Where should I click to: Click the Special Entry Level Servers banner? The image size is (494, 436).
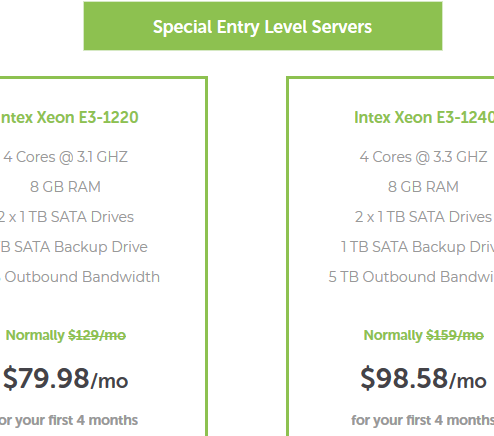[x=263, y=26]
